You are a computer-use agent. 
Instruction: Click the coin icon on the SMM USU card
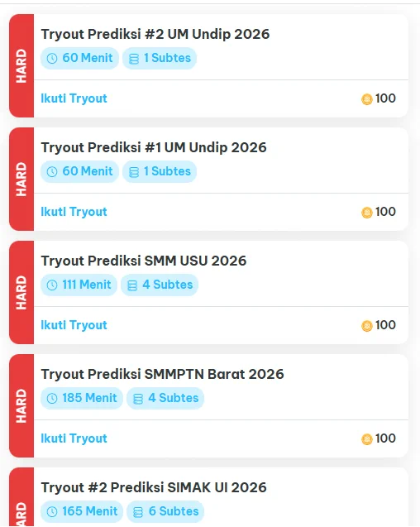pos(367,326)
